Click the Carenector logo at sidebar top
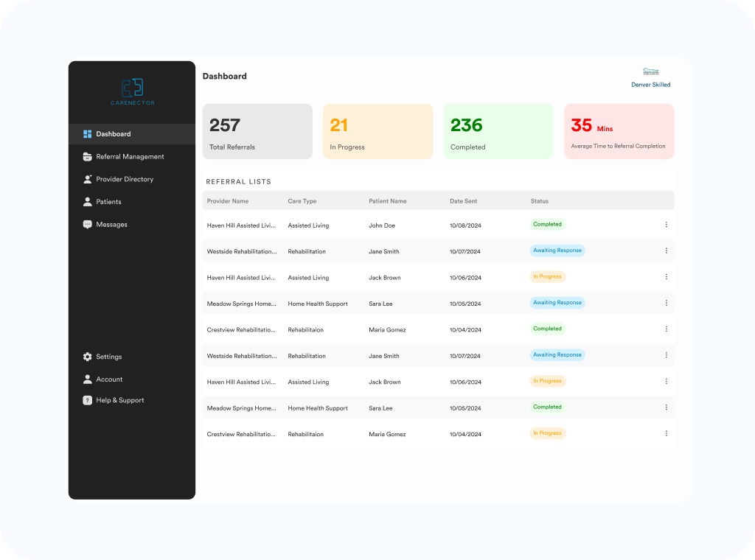The image size is (755, 560). coord(132,91)
